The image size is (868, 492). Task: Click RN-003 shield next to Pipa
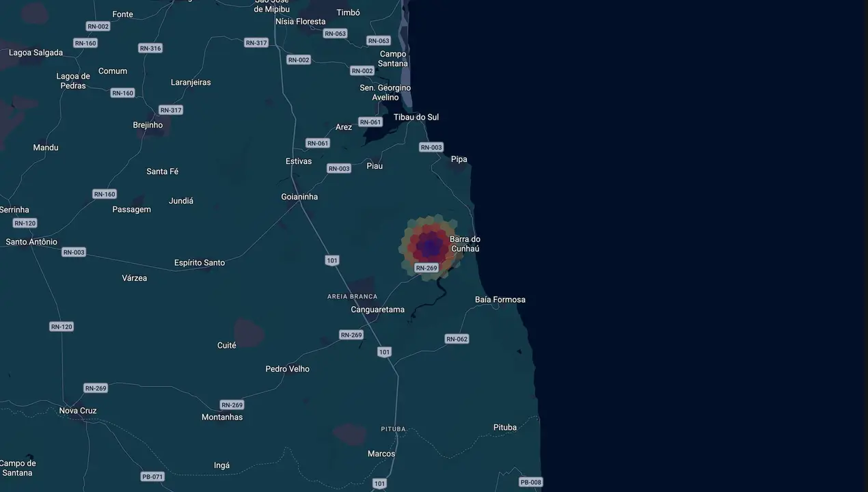point(431,147)
